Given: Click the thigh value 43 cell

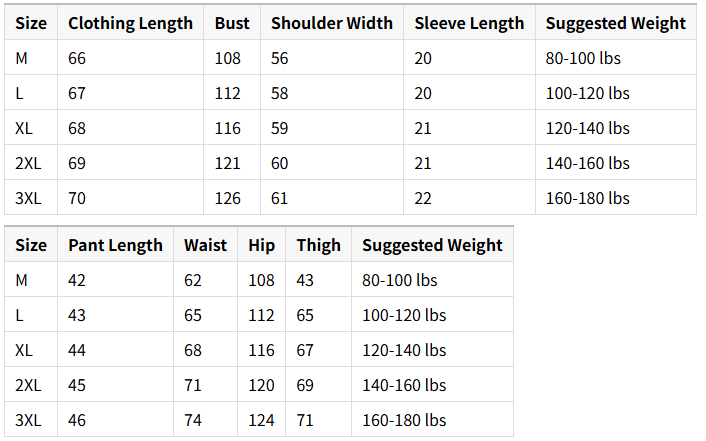Looking at the screenshot, I should click(x=305, y=281).
